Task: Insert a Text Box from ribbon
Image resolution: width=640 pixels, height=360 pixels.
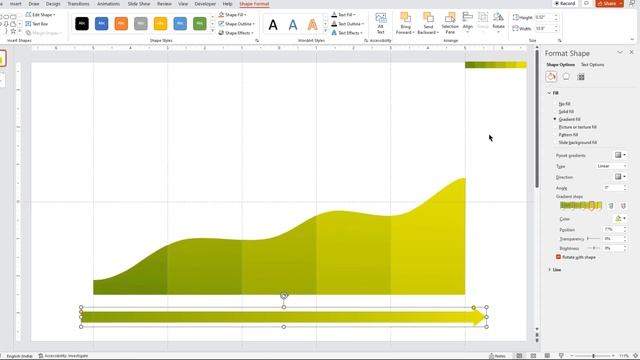Action: point(37,24)
